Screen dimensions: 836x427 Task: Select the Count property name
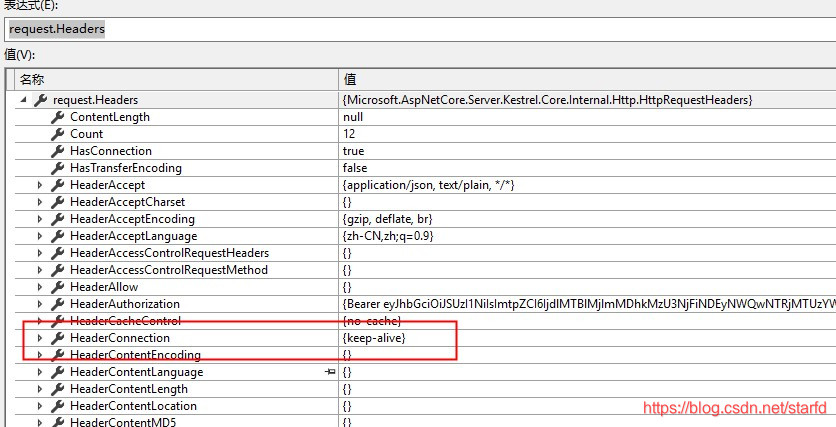click(86, 134)
